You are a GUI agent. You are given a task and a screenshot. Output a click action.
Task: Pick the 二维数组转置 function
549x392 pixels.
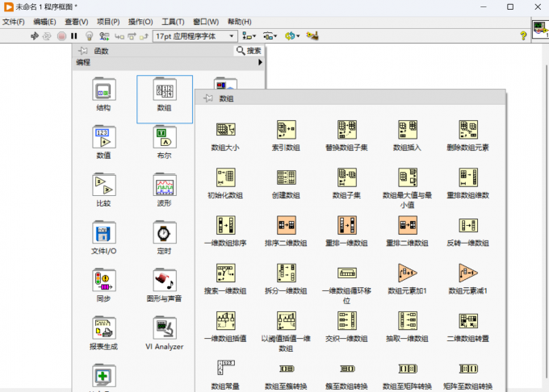coord(468,321)
